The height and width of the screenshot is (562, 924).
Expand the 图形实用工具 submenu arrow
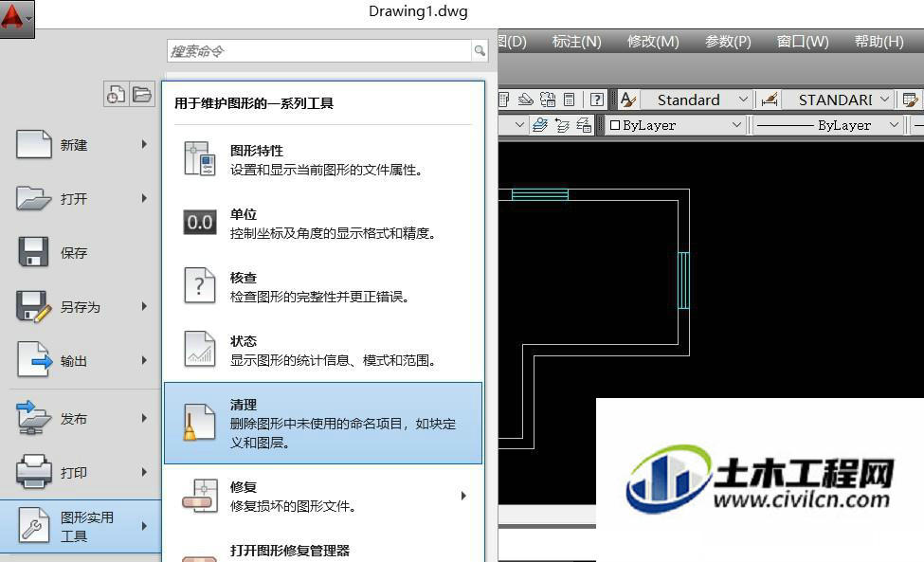click(x=144, y=526)
